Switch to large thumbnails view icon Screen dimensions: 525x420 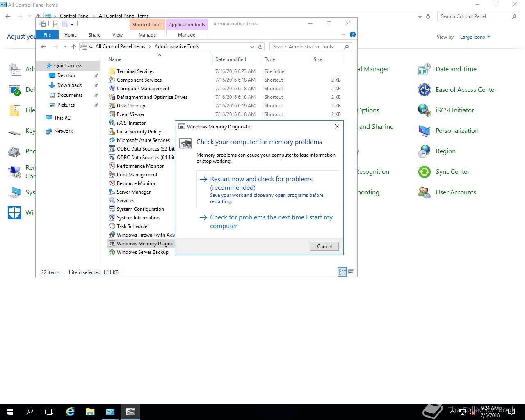[351, 272]
